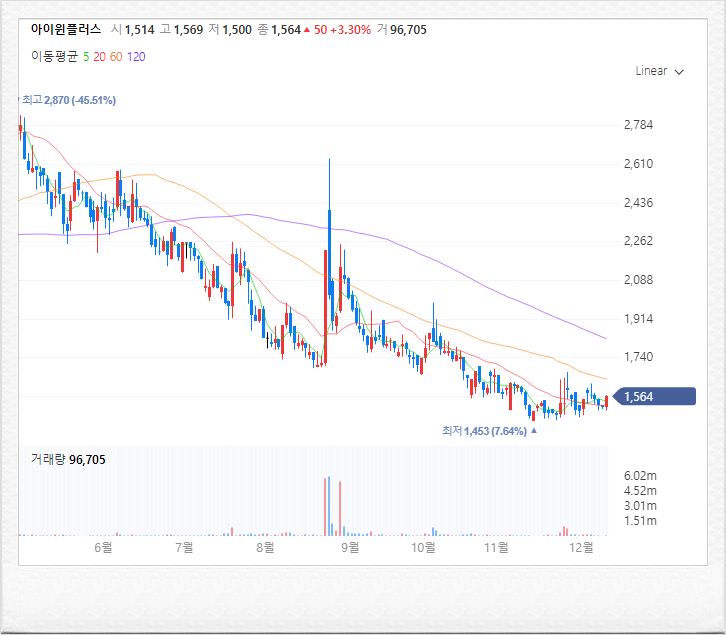Viewport: 726px width, 635px height.
Task: Click the tallest blue volume bar
Action: click(x=329, y=506)
